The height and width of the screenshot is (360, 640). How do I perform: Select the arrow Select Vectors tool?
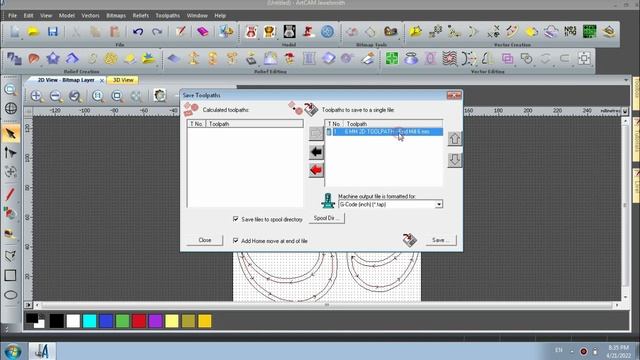(x=10, y=133)
